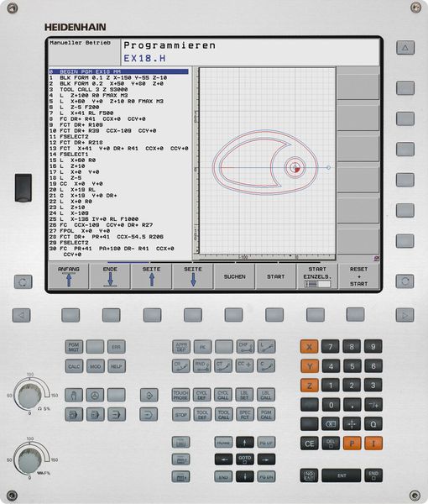Tap the PGM MGT file manager key
This screenshot has height=504, width=428.
[x=74, y=347]
